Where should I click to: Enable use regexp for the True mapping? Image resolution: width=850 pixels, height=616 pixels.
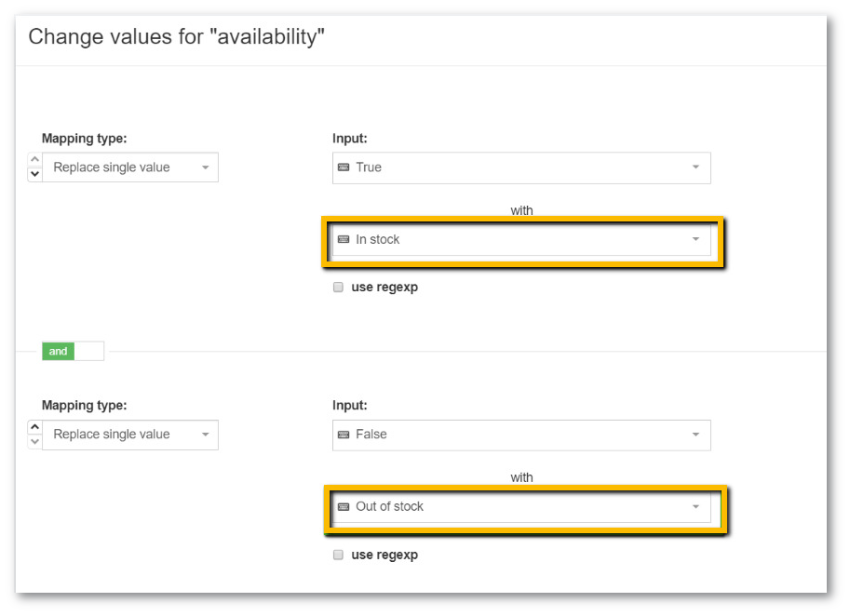339,288
